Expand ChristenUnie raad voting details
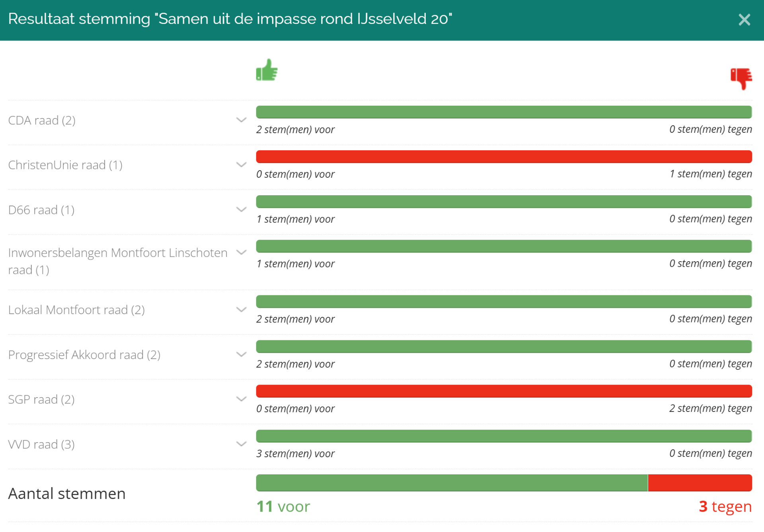 (x=241, y=165)
